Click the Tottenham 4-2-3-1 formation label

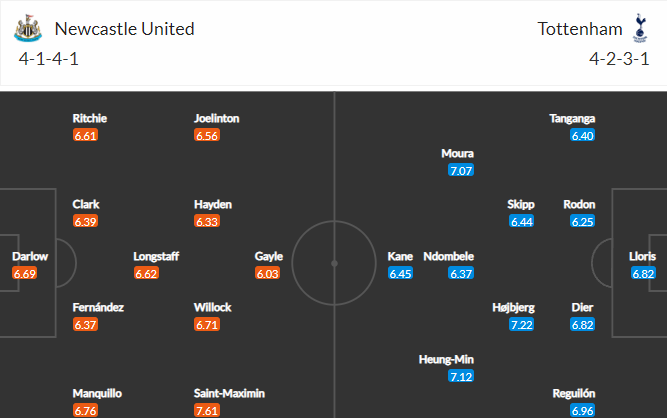[x=619, y=59]
